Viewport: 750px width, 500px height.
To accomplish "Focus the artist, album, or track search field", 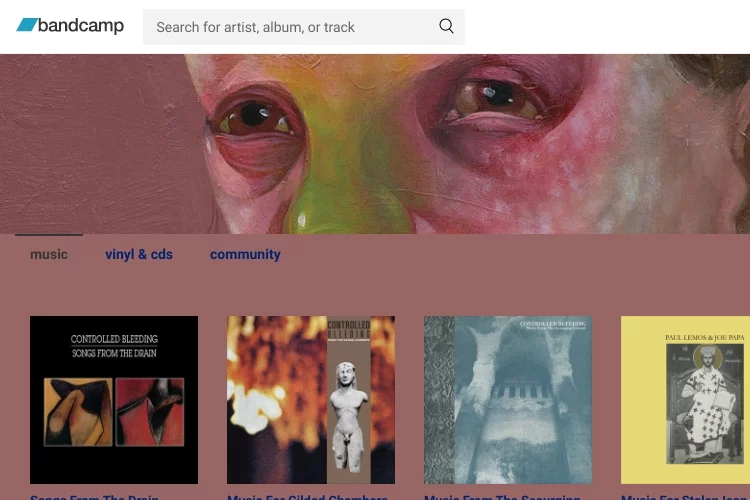I will tap(304, 27).
